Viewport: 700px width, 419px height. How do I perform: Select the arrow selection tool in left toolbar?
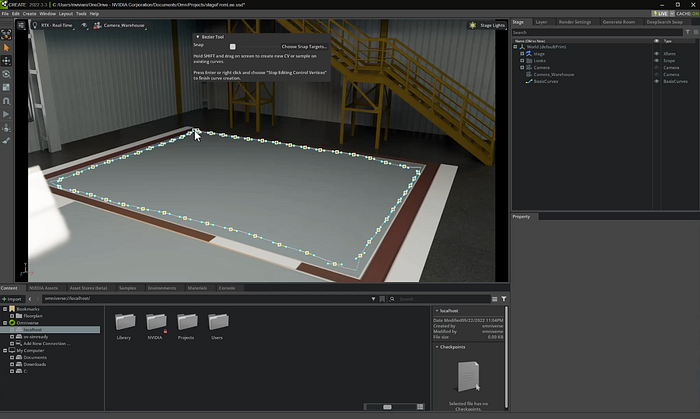(x=6, y=46)
